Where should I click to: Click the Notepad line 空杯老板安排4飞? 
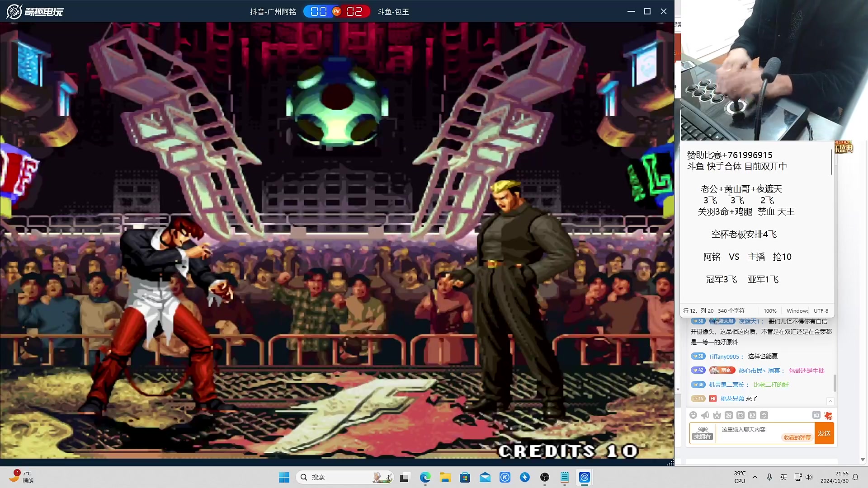pos(744,234)
